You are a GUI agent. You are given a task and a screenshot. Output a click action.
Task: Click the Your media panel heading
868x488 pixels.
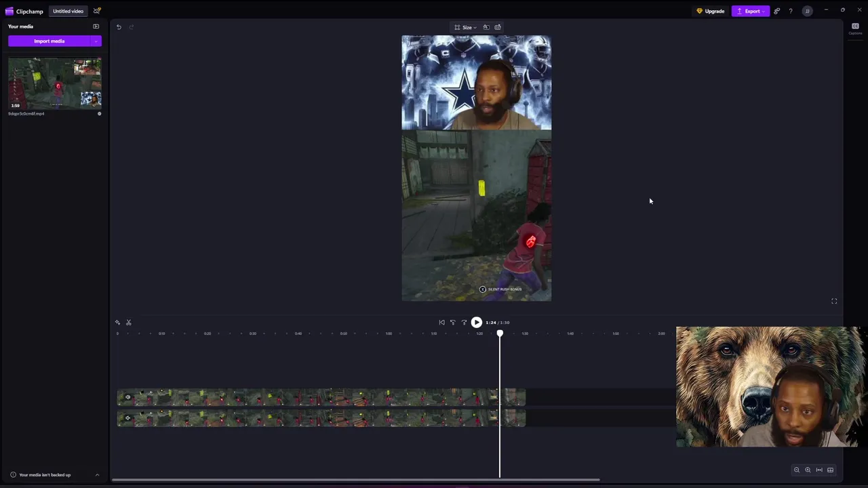(x=20, y=26)
